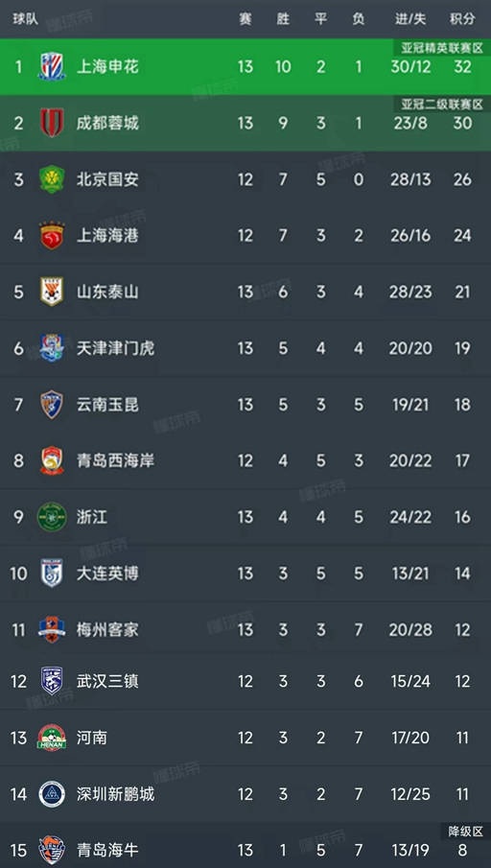Select the 成都蓉城 club badge
Screen dimensions: 491x868
click(52, 123)
